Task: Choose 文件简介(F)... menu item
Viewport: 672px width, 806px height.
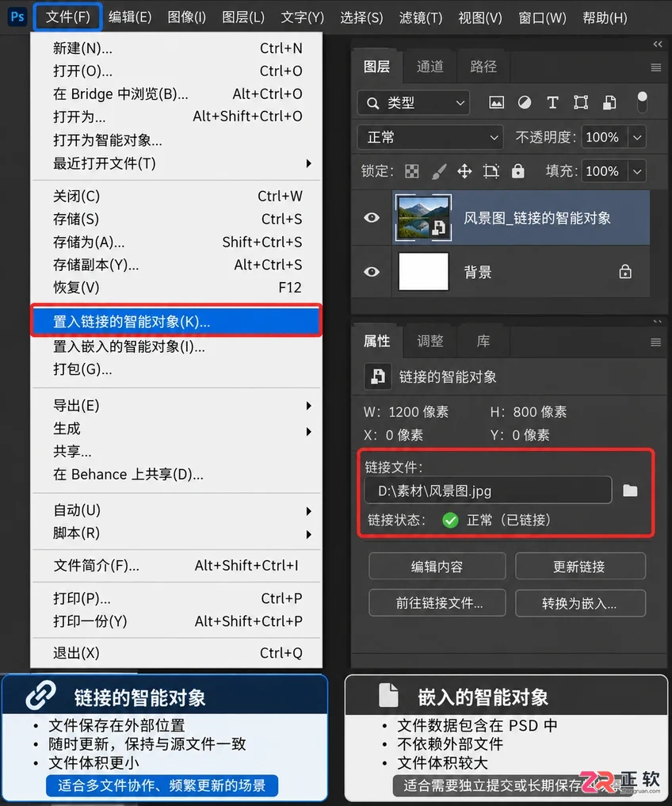Action: pyautogui.click(x=177, y=566)
